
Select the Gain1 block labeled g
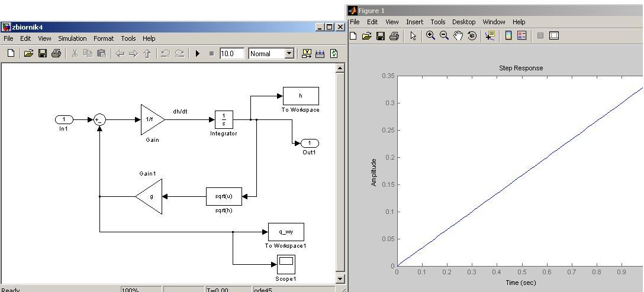tap(150, 196)
